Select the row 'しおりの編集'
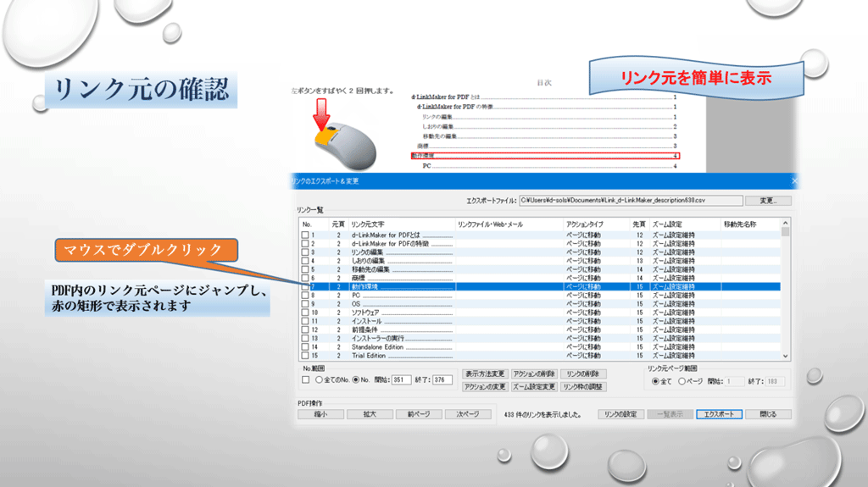868x487 pixels. 540,261
